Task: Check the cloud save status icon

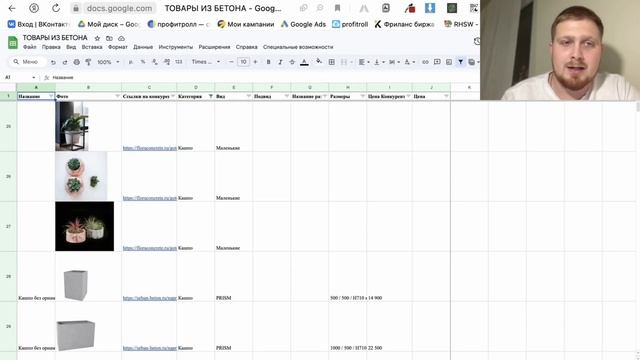Action: click(x=121, y=38)
